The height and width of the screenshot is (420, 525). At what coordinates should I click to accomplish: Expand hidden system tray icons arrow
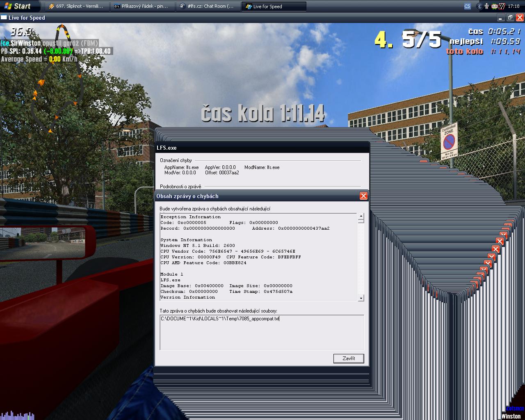(x=479, y=6)
